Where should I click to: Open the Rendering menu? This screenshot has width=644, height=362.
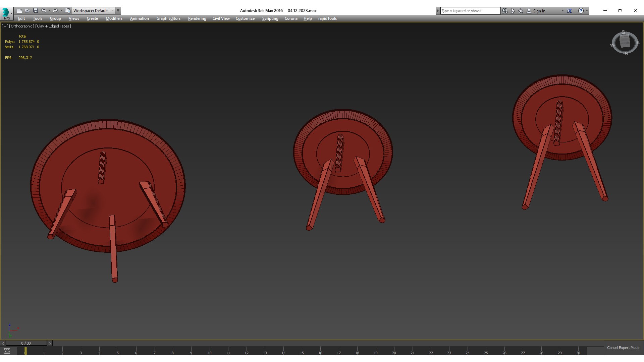tap(197, 18)
